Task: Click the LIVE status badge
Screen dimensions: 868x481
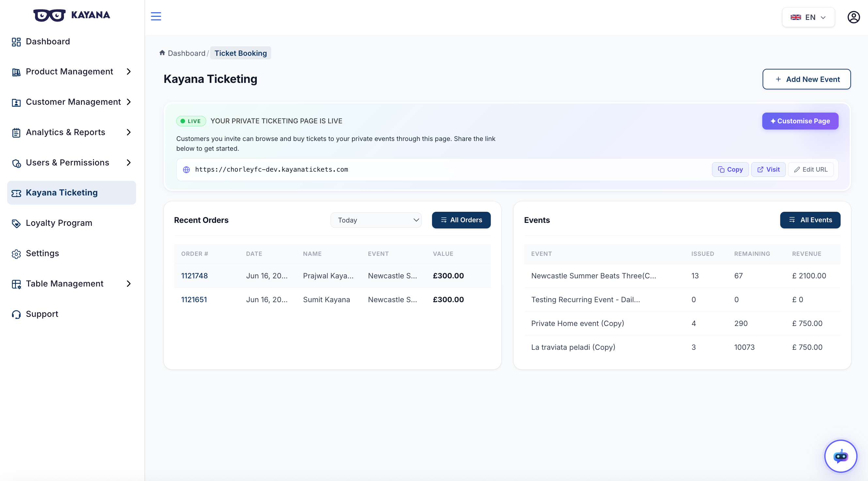Action: tap(191, 121)
